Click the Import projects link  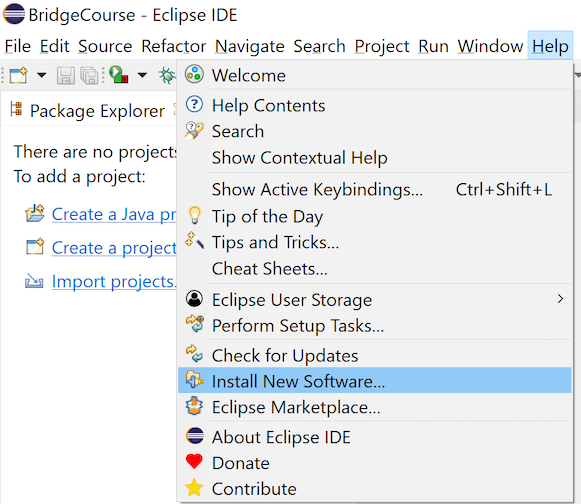[x=113, y=282]
